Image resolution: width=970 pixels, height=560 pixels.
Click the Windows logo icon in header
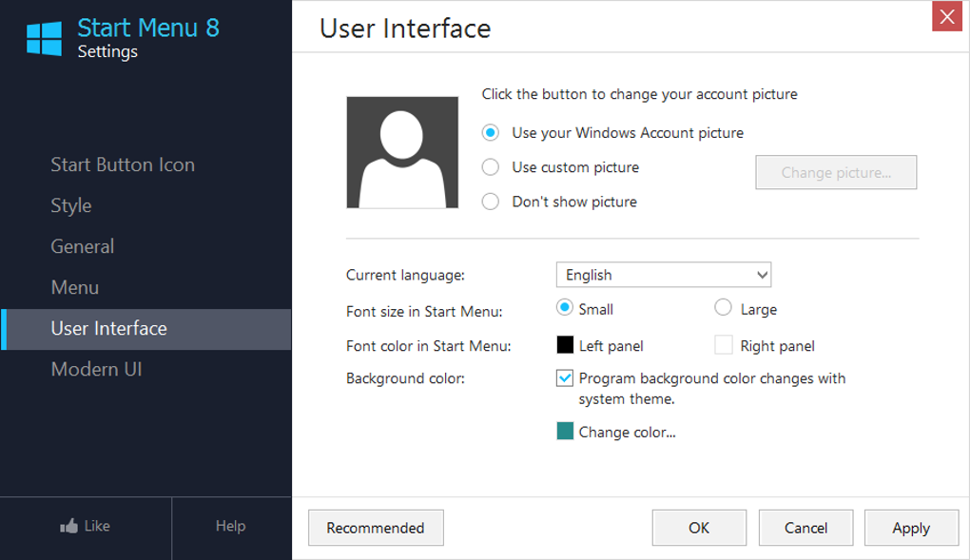44,38
